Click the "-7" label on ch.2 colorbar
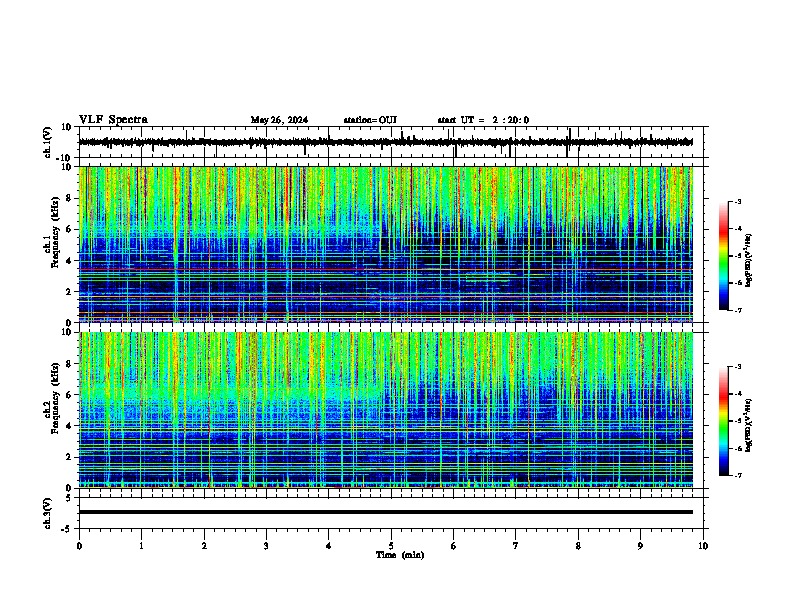The image size is (792, 612). (x=737, y=475)
